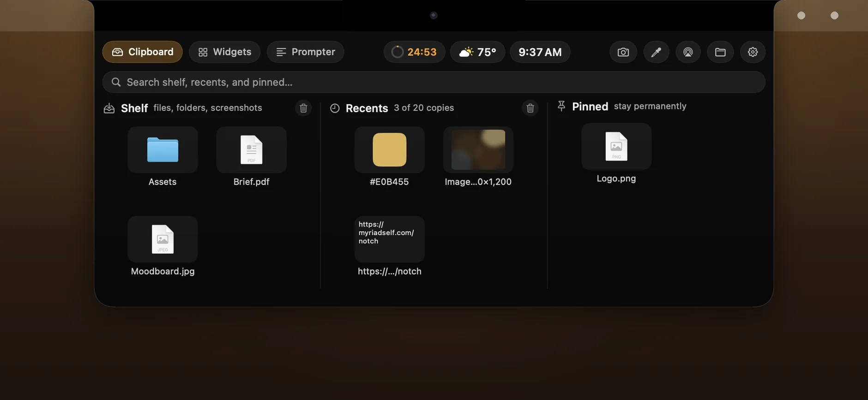The height and width of the screenshot is (400, 868).
Task: Open settings with the gear icon
Action: pos(753,52)
